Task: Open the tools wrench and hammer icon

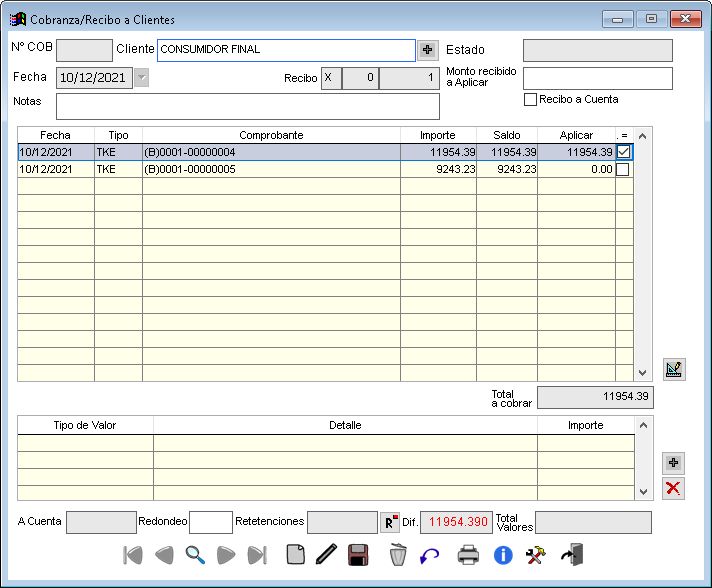Action: point(536,555)
